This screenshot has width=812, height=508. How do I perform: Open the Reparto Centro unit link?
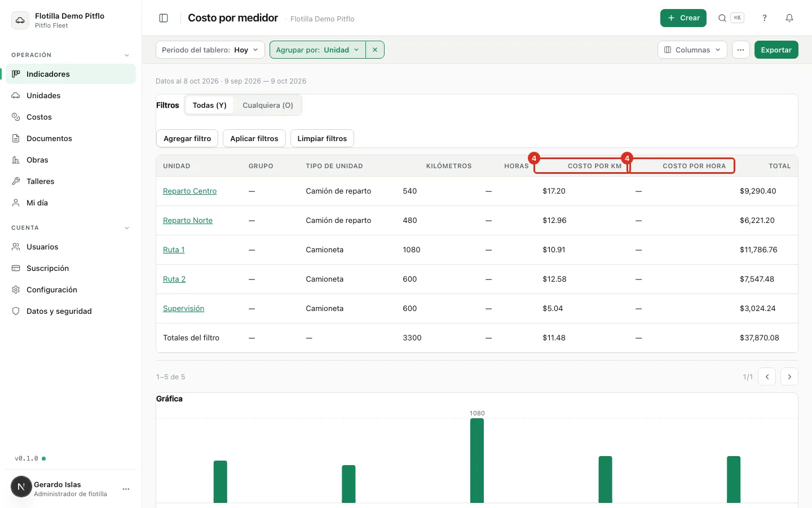(x=190, y=191)
